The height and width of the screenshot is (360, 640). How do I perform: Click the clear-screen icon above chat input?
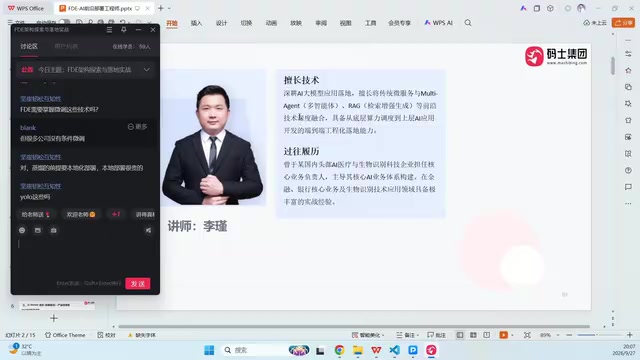click(x=148, y=231)
